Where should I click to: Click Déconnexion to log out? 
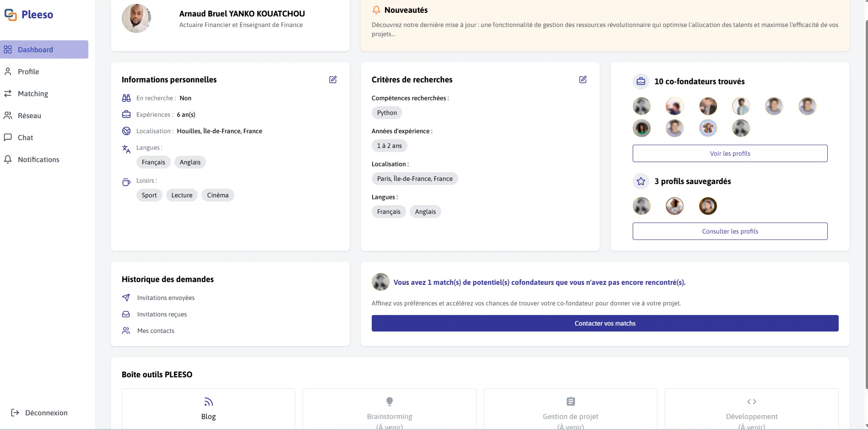tap(39, 413)
